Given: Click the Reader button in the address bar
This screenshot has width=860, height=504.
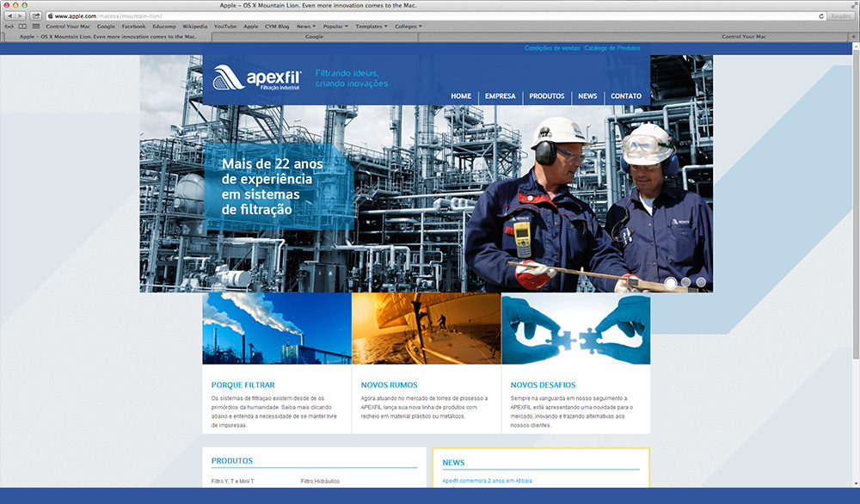Looking at the screenshot, I should (x=840, y=15).
